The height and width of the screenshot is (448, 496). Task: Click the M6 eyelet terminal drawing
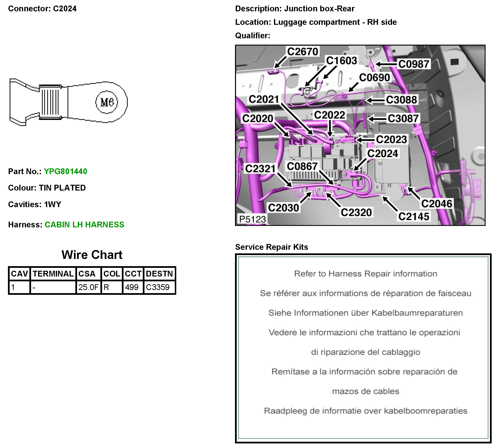tap(68, 102)
